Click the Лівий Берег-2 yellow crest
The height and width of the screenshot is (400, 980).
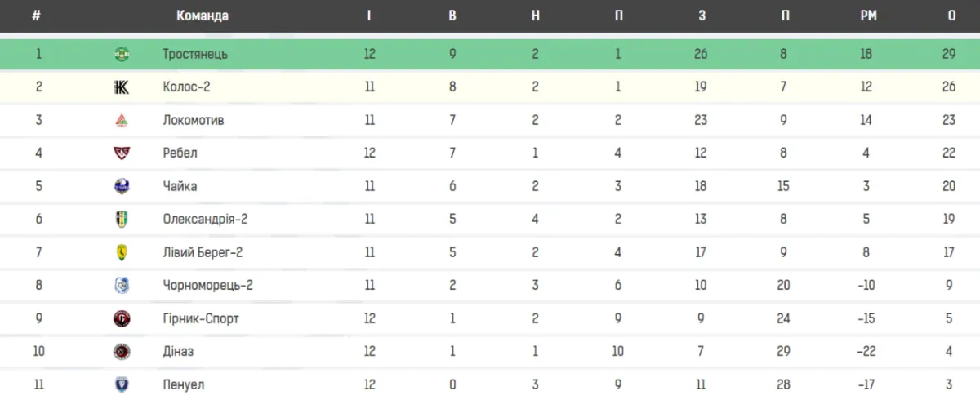(122, 253)
